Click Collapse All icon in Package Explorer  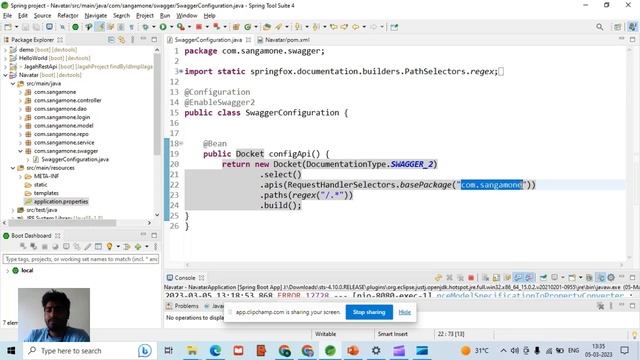click(111, 40)
